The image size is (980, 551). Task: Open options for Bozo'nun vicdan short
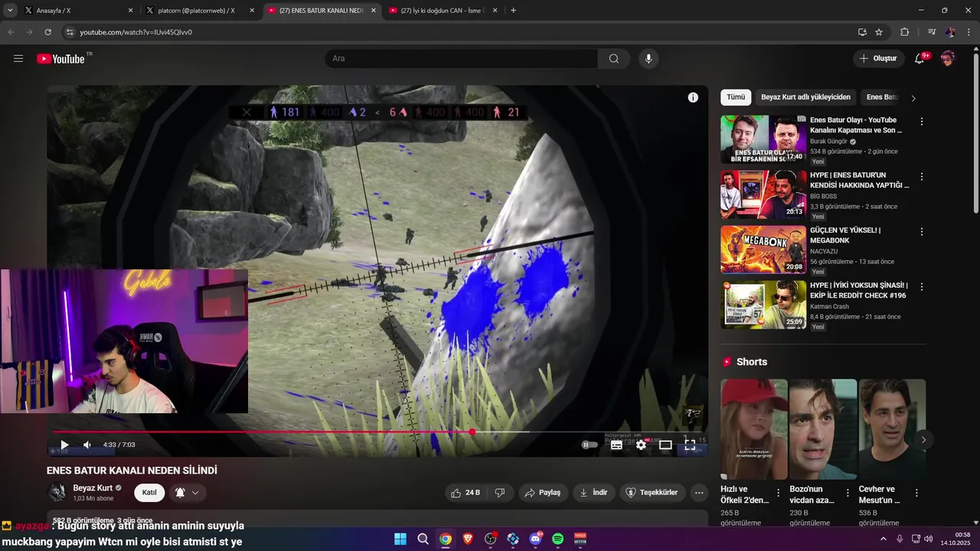pos(848,493)
